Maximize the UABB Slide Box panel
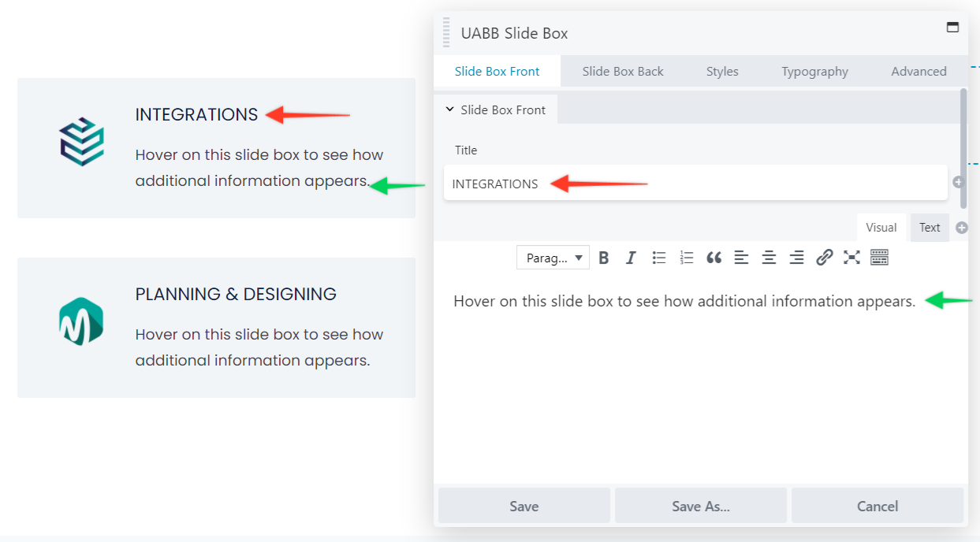This screenshot has width=980, height=542. (952, 28)
